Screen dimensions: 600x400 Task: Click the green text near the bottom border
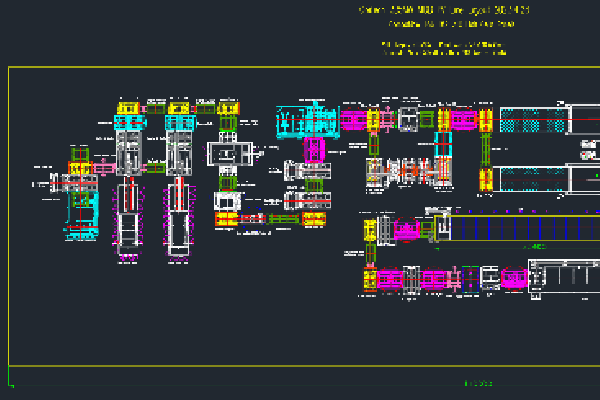click(x=479, y=383)
